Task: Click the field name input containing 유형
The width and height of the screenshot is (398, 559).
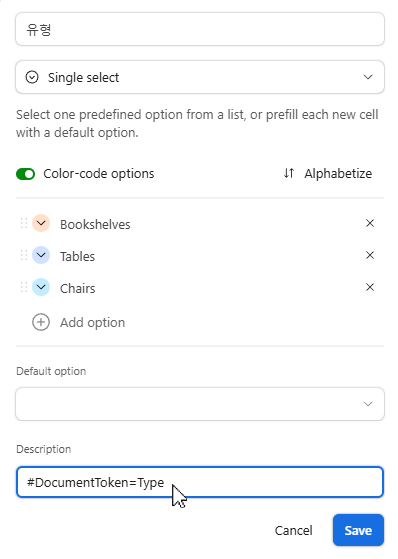Action: point(200,29)
